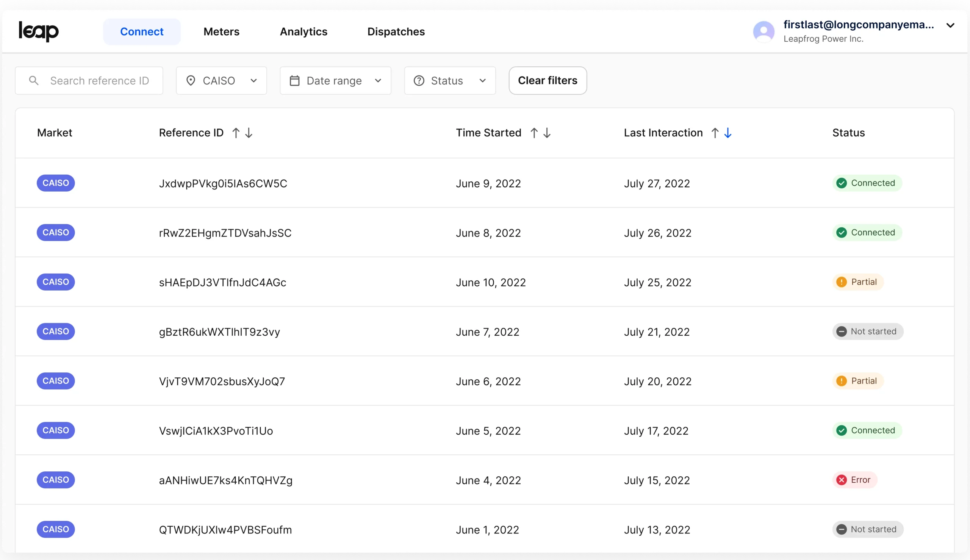Viewport: 970px width, 560px height.
Task: Click the CAISO badge in gBztR6ukWXTIhIT9z3vy row
Action: pos(56,332)
